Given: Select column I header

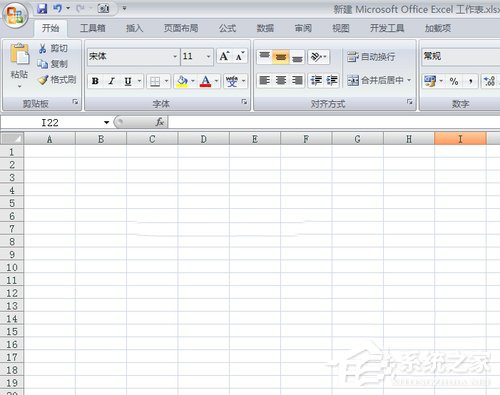Looking at the screenshot, I should click(x=460, y=138).
